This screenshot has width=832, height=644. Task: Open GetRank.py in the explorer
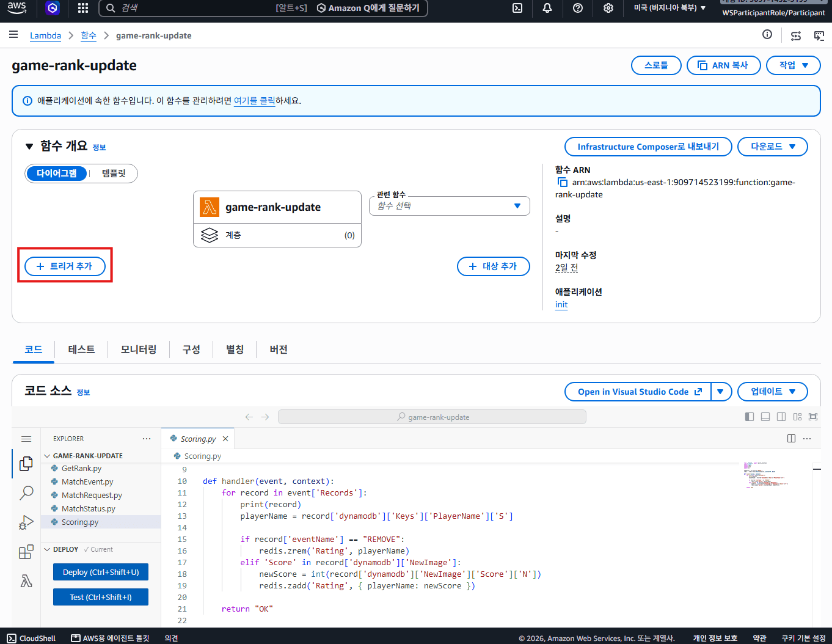pos(81,469)
